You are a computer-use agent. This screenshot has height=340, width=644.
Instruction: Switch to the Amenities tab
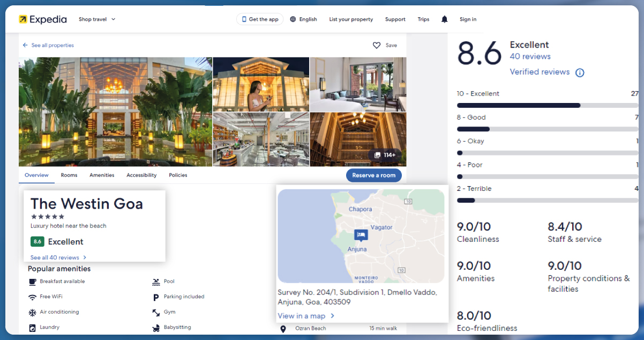102,175
